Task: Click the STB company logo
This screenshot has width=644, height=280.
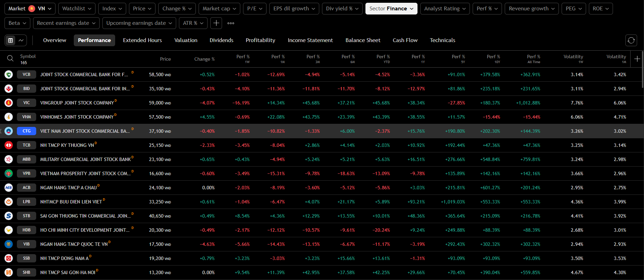Action: coord(9,216)
